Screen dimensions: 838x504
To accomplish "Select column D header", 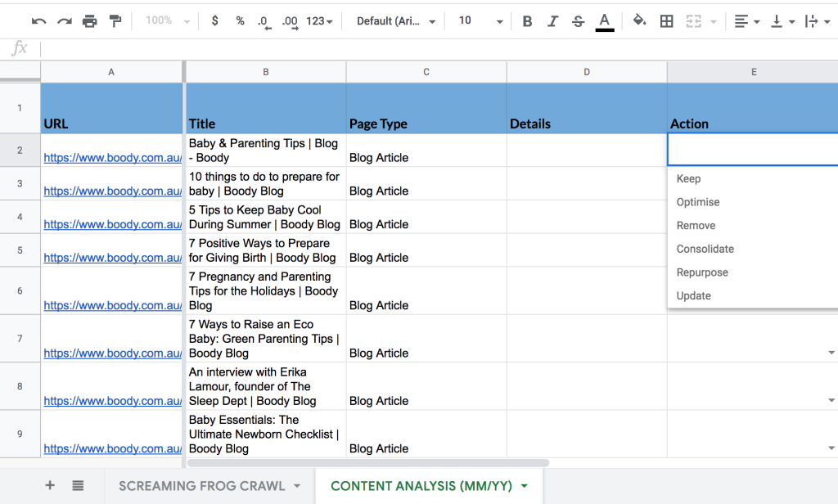I will [x=586, y=72].
